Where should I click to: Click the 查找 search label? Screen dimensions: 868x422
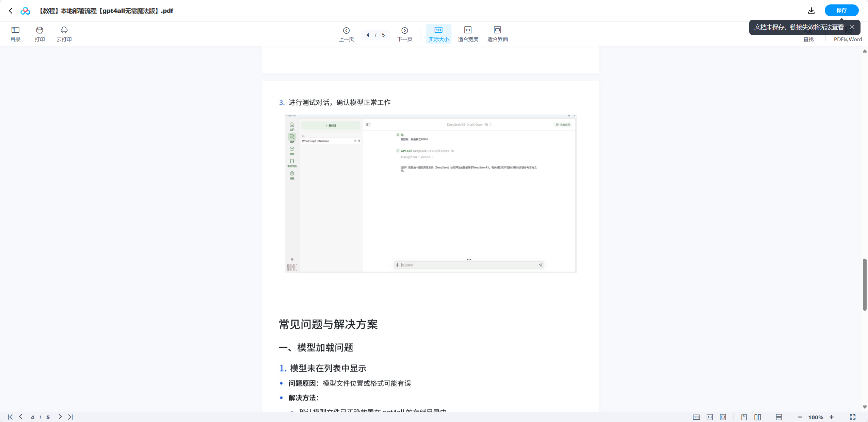(808, 39)
